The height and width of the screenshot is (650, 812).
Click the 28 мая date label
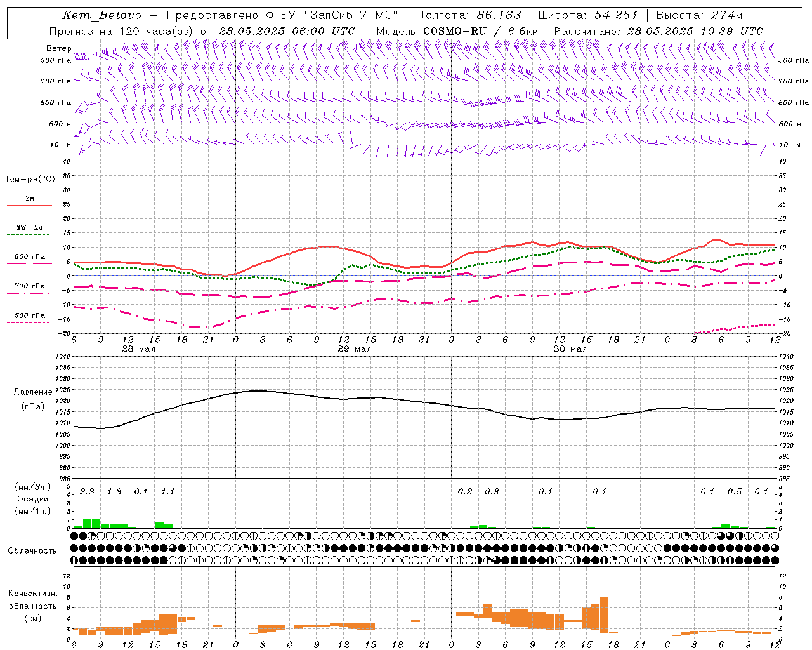139,349
